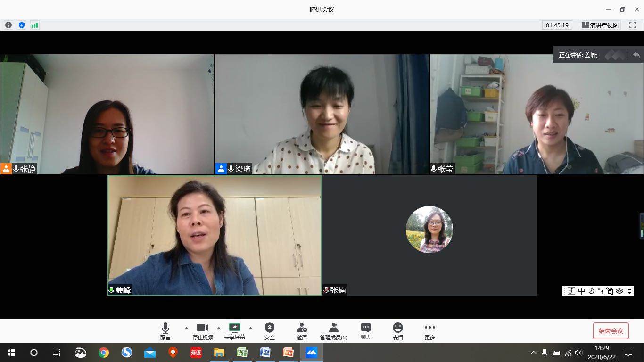Viewport: 644px width, 362px height.
Task: Click 张楠's profile avatar picture
Action: [429, 230]
